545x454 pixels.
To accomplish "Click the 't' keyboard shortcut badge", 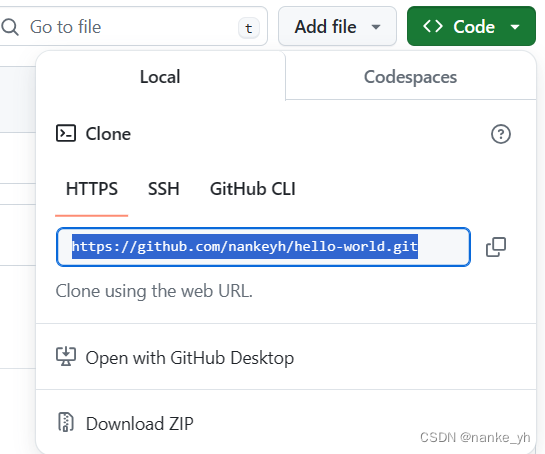I will (x=249, y=28).
